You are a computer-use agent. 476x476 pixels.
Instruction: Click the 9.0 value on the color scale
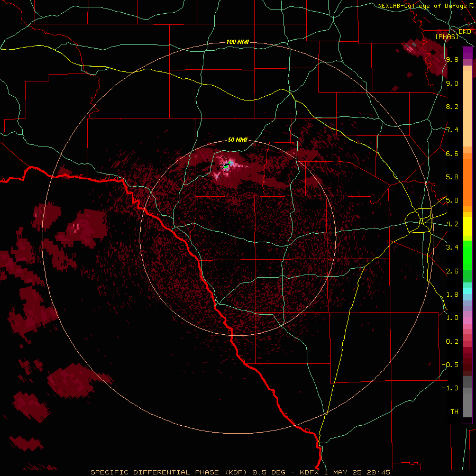click(452, 83)
